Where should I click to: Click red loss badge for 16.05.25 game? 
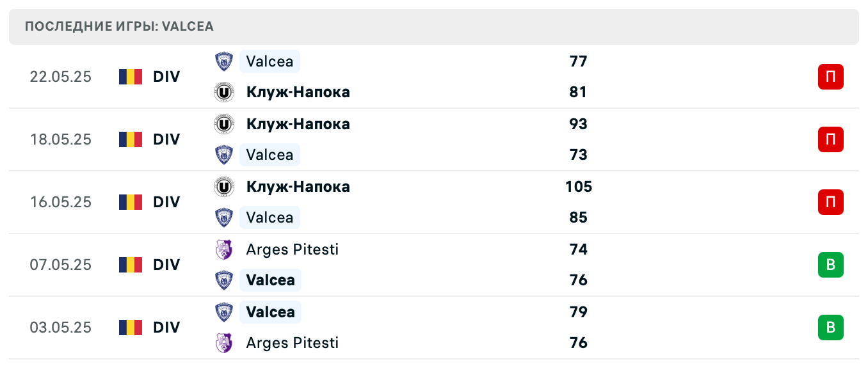click(x=830, y=202)
